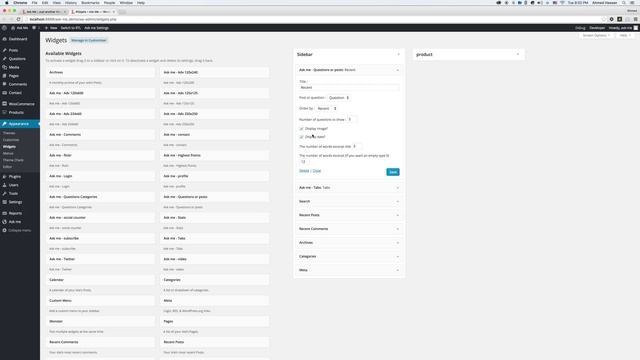Open the Post or question dropdown
640x360 pixels.
(x=339, y=98)
